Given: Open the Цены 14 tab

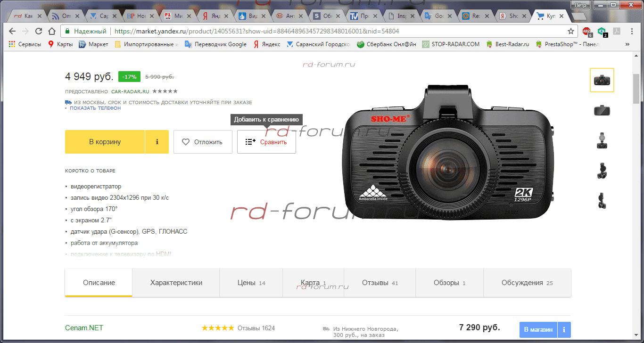Looking at the screenshot, I should [x=251, y=283].
